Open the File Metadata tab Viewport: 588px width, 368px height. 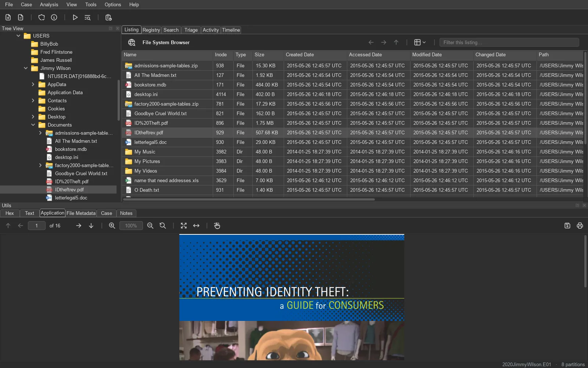[81, 213]
